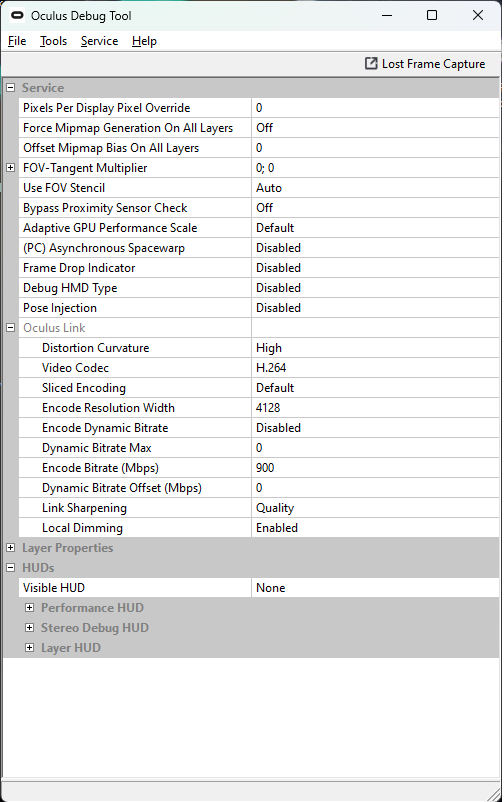
Task: Expand the Performance HUD group
Action: 30,608
